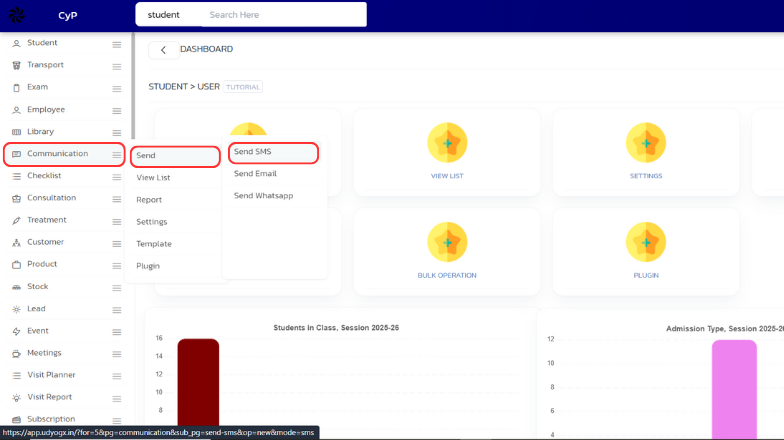Open Communication in the sidebar

click(x=57, y=154)
